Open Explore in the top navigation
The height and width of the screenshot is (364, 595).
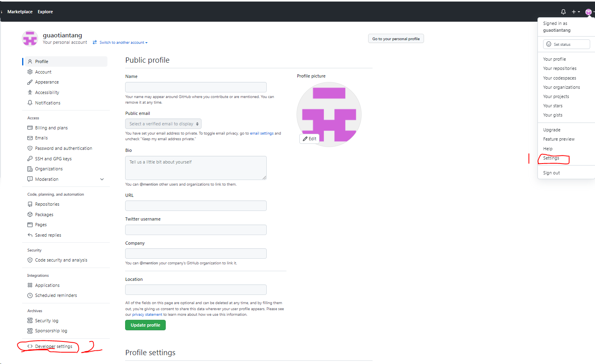point(45,12)
